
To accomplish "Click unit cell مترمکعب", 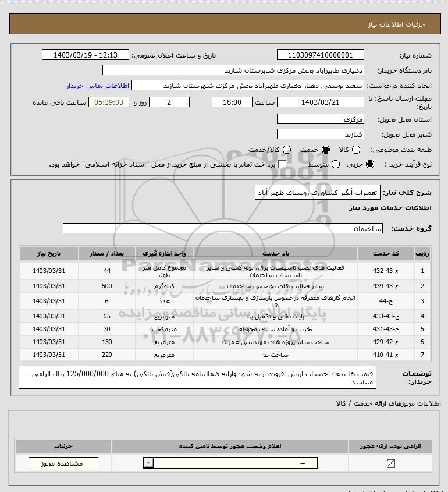I will coord(164,329).
